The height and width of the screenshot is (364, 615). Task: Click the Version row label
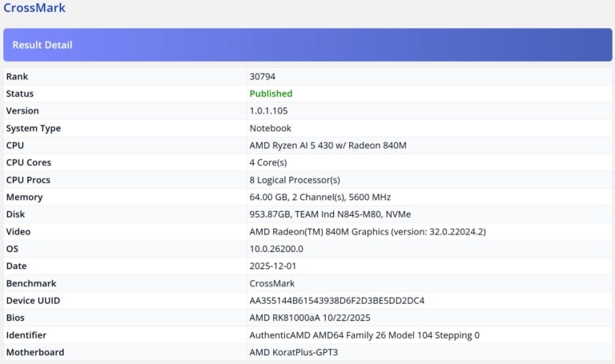pos(22,111)
